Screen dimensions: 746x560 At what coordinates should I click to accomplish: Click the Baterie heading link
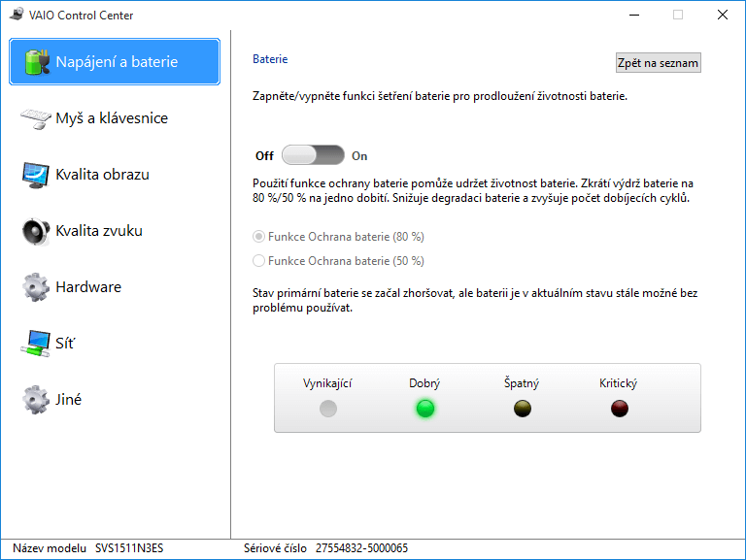coord(270,59)
